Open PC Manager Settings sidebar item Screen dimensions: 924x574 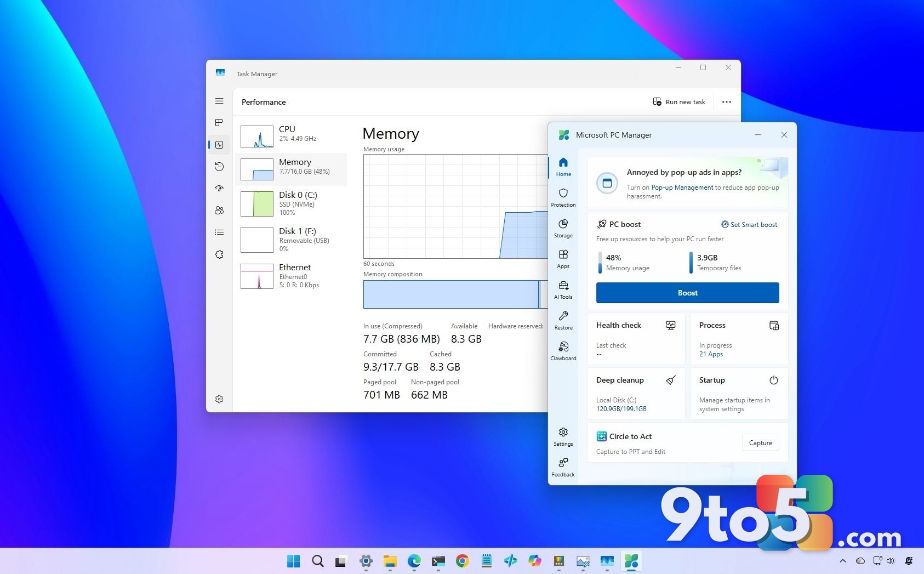563,436
